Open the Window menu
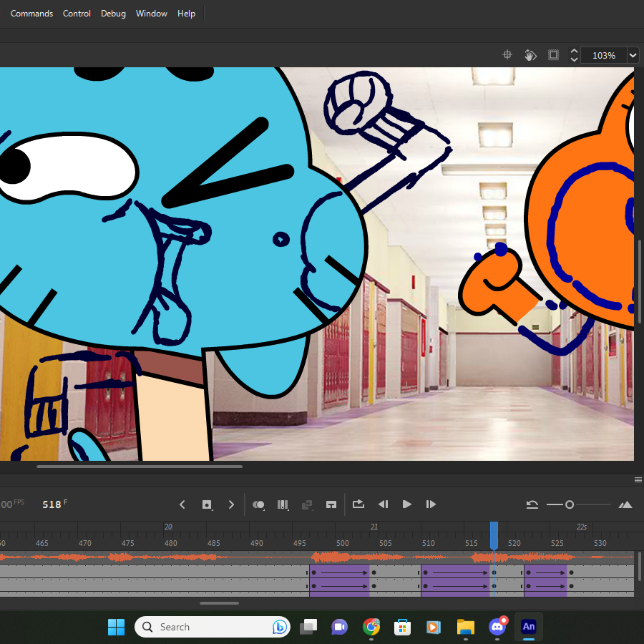The height and width of the screenshot is (644, 644). click(152, 14)
